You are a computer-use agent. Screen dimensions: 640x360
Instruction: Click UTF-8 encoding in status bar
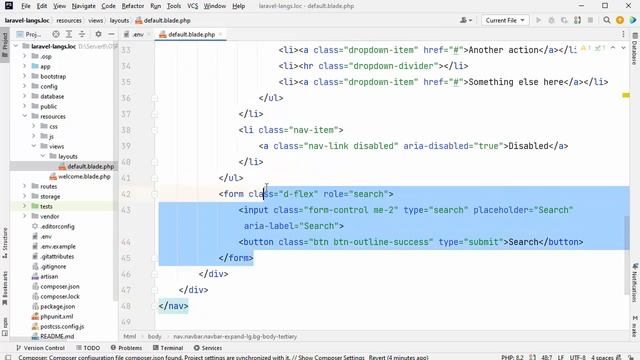(577, 357)
